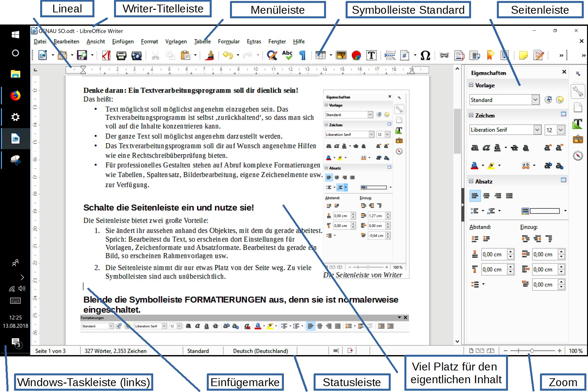Screen dimensions: 588x392
Task: Open the Tabelle menu
Action: 202,41
